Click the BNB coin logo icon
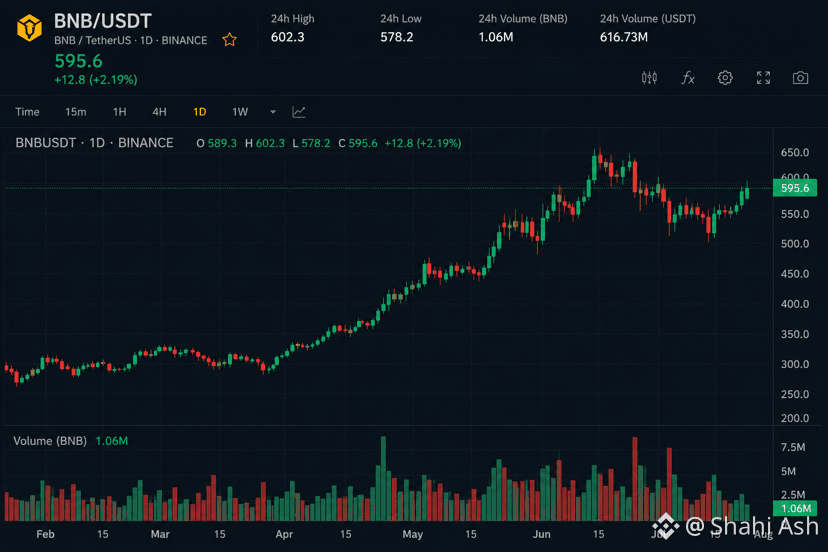Image resolution: width=828 pixels, height=552 pixels. click(30, 28)
